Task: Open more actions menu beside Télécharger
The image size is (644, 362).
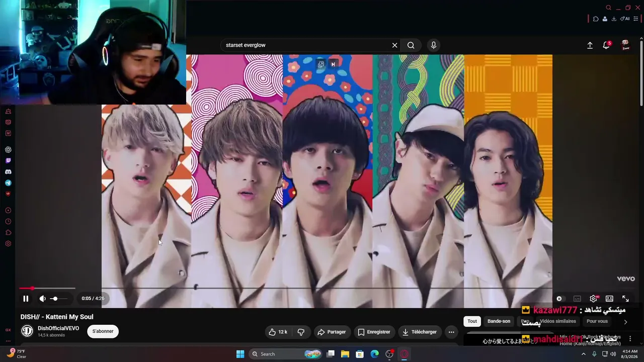Action: pos(451,332)
